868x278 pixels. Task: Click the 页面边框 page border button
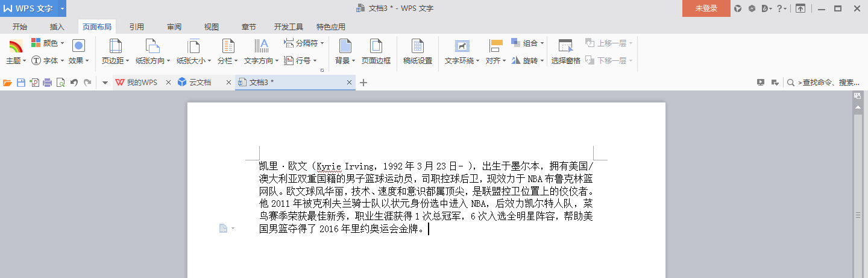point(376,52)
